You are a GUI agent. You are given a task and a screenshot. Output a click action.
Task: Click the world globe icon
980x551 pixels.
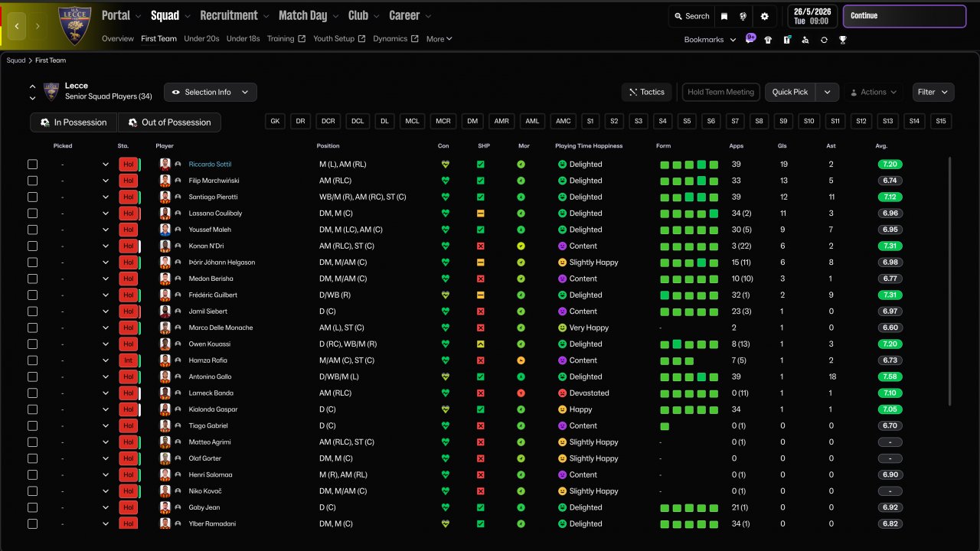point(743,16)
